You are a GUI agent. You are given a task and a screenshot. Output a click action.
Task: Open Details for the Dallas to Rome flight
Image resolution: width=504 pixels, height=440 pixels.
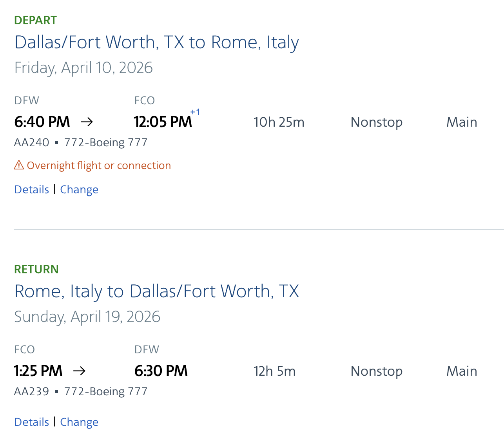(32, 189)
